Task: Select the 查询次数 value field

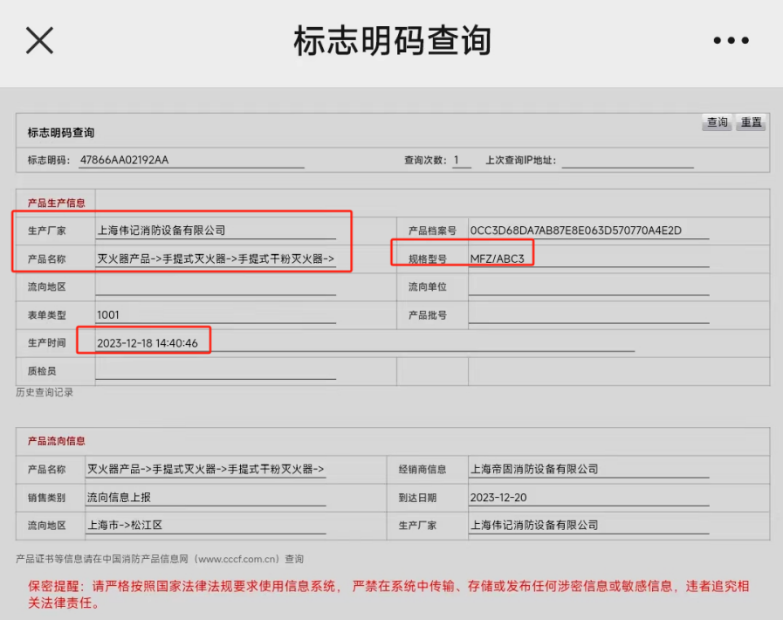Action: [461, 160]
